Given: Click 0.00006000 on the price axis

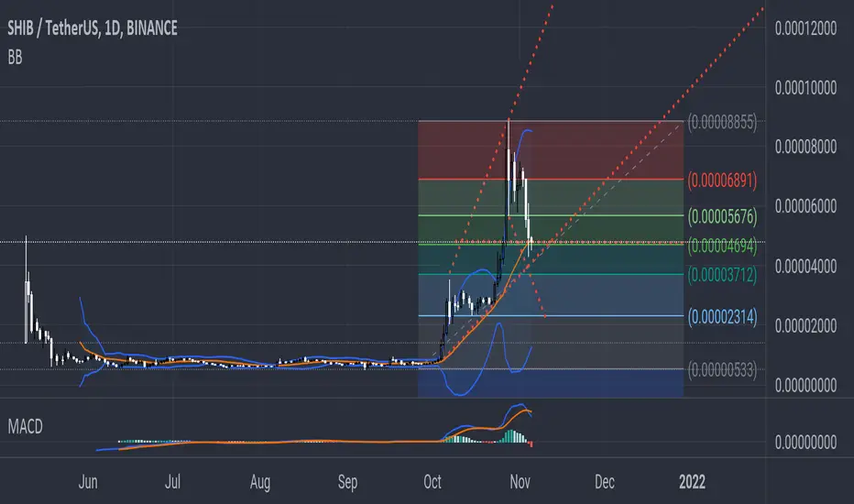Looking at the screenshot, I should pyautogui.click(x=805, y=206).
